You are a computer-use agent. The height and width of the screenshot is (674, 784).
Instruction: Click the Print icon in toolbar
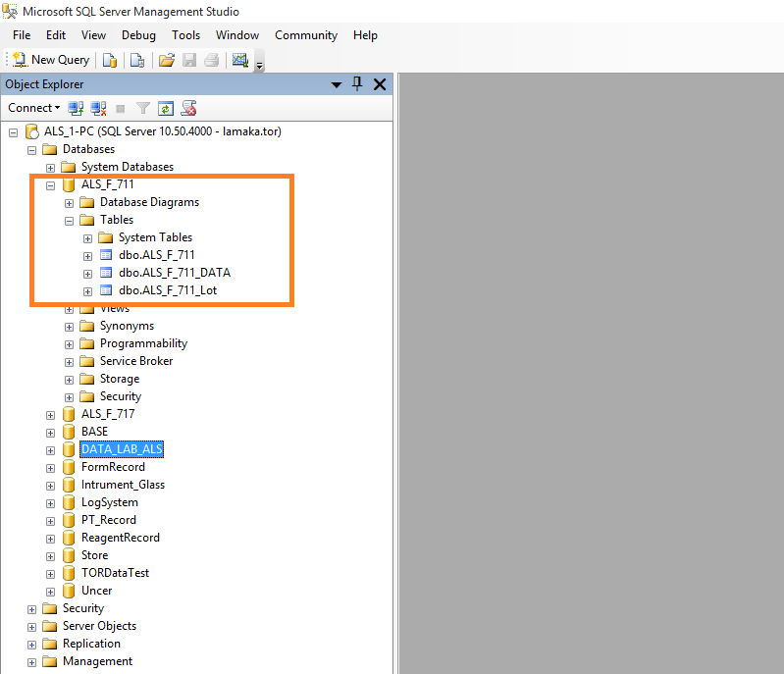[x=212, y=61]
